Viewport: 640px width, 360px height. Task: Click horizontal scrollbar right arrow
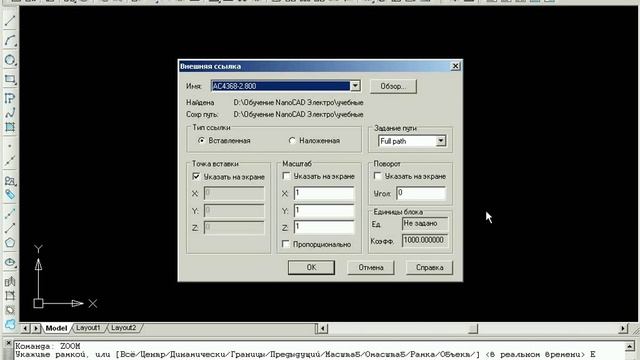[x=623, y=329]
